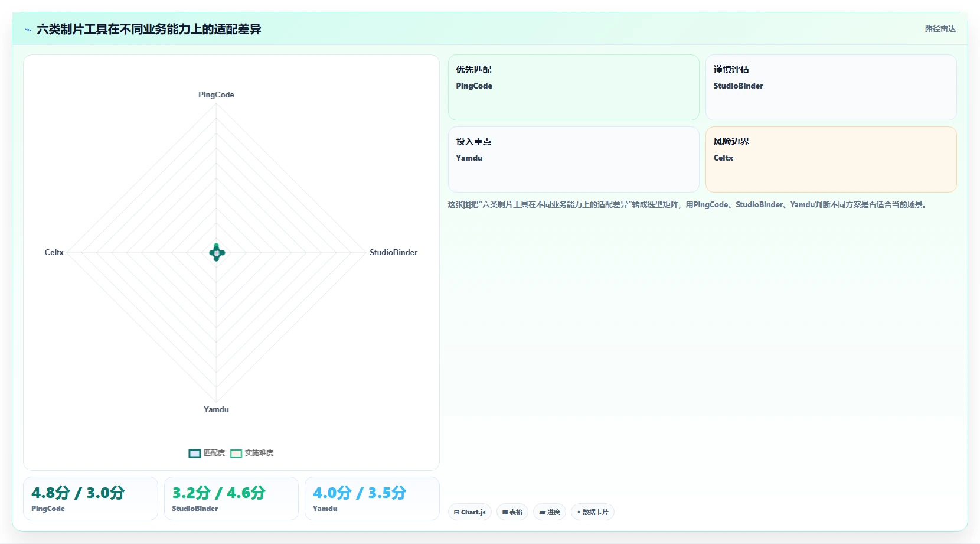The width and height of the screenshot is (980, 544).
Task: Click the PingCode axis label on radar
Action: click(216, 95)
